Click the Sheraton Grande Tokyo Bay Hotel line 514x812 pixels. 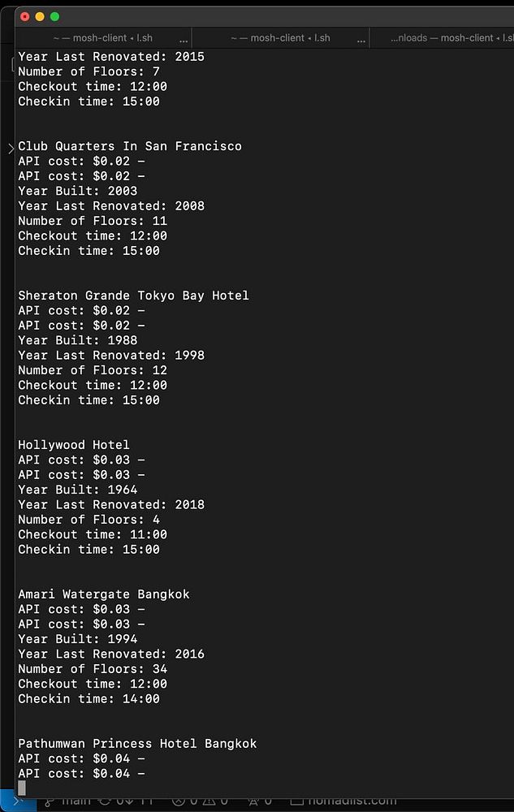(x=133, y=296)
